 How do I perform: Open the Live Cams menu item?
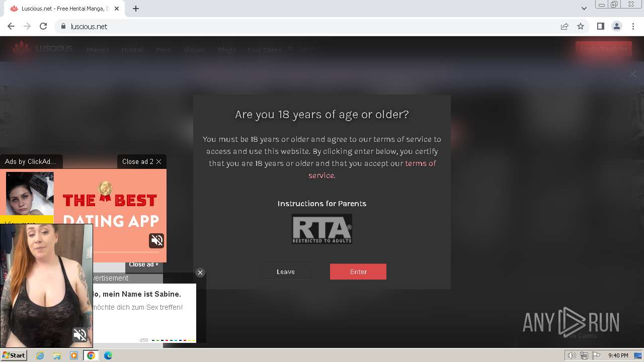pyautogui.click(x=265, y=50)
